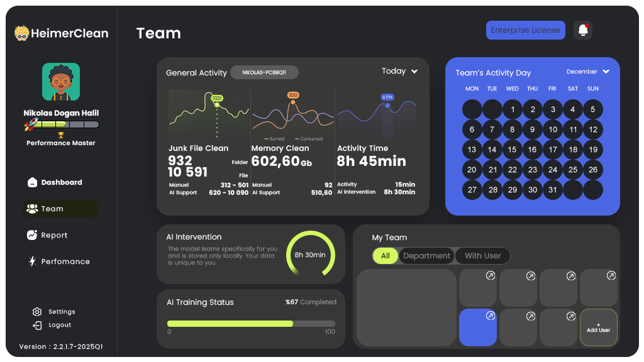Select day 27 in the calendar
Screen dimensions: 644x362
pos(472,190)
